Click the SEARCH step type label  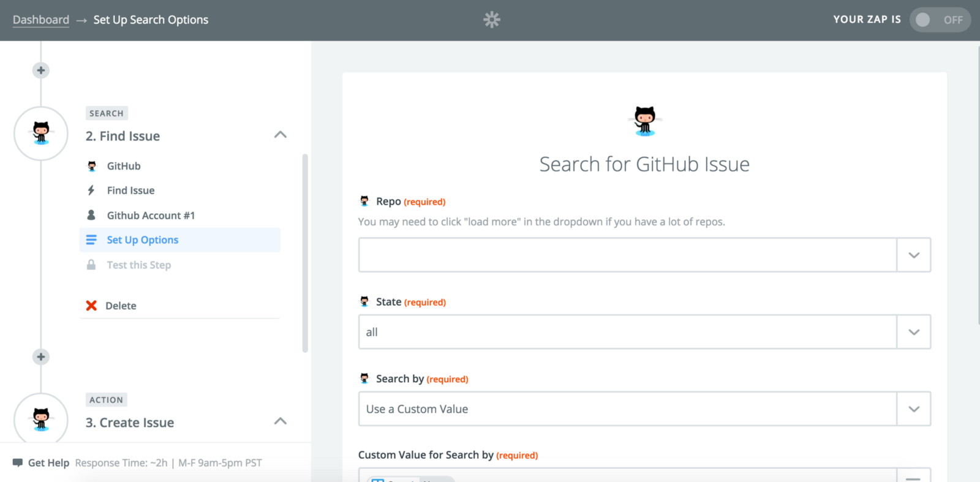click(107, 113)
